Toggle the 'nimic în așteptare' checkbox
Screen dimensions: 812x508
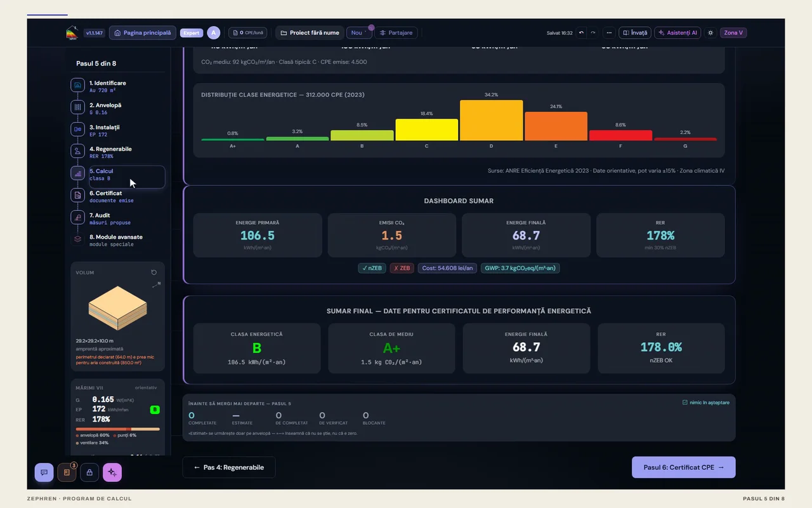coord(684,403)
